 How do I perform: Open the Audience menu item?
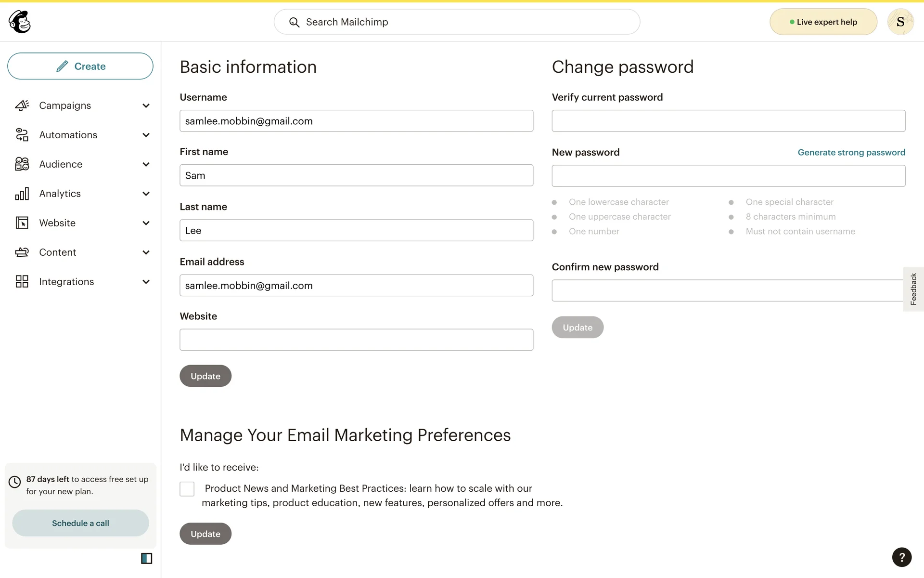coord(61,164)
